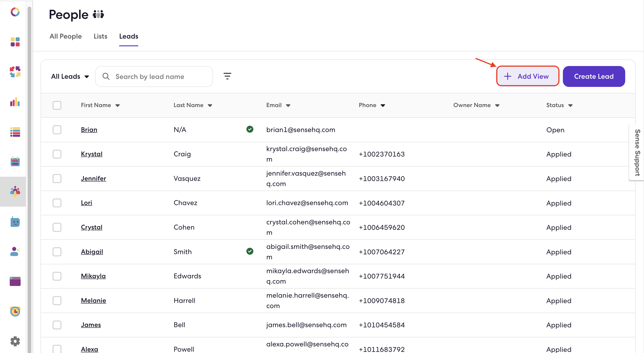Open the striped list icon in sidebar
The width and height of the screenshot is (644, 353).
(15, 132)
